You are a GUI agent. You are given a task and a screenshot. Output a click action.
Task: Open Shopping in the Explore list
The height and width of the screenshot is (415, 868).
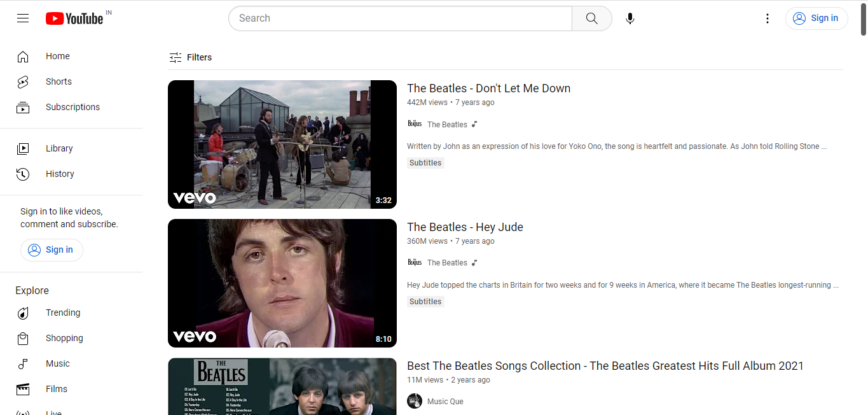[64, 338]
